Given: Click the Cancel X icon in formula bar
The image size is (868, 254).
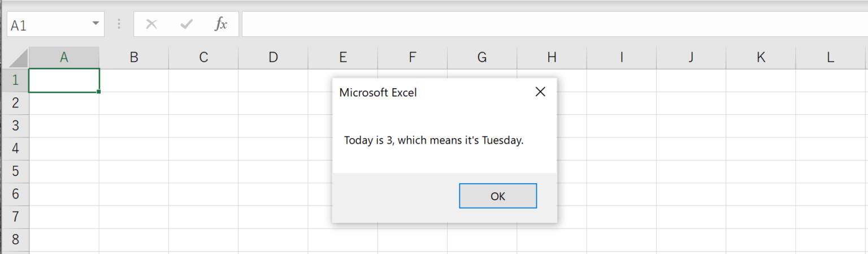Looking at the screenshot, I should tap(151, 24).
